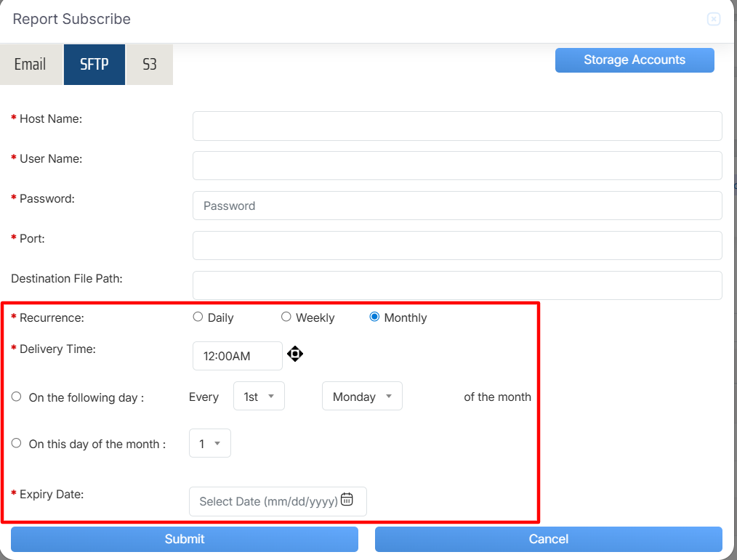Screen dimensions: 737x560
Task: Click the Storage Accounts button
Action: pos(634,60)
